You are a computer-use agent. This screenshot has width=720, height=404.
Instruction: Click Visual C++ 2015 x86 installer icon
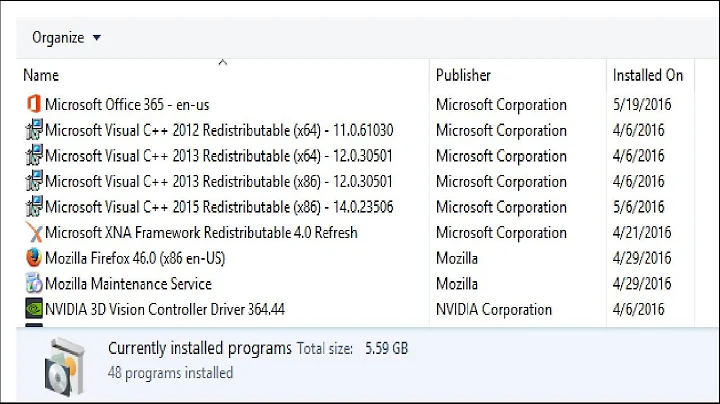click(34, 207)
